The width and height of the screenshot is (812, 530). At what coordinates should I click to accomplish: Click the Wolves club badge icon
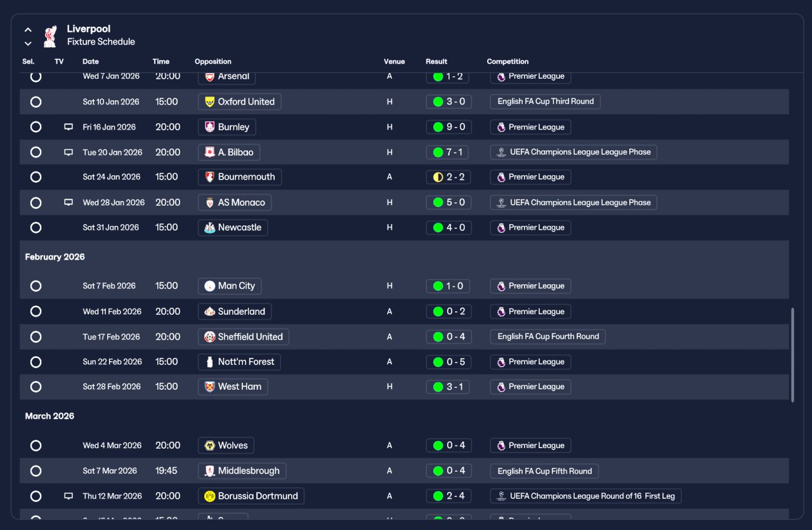click(x=209, y=446)
